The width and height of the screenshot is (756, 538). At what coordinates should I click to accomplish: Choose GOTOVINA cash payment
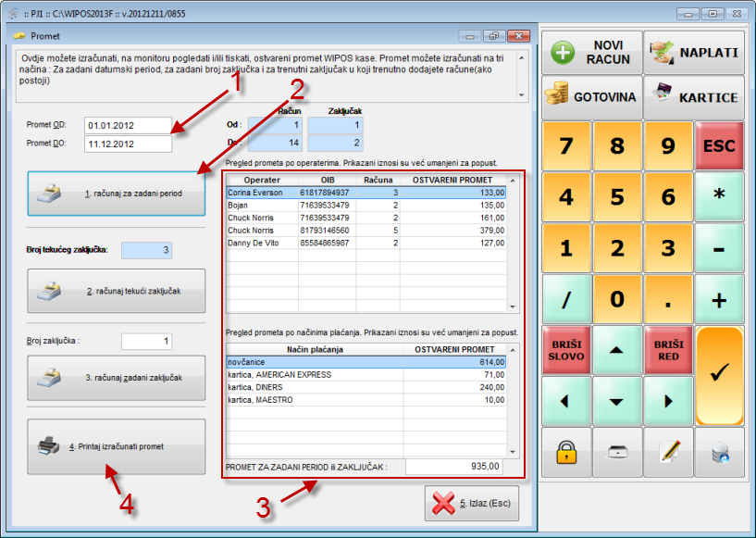pos(592,97)
